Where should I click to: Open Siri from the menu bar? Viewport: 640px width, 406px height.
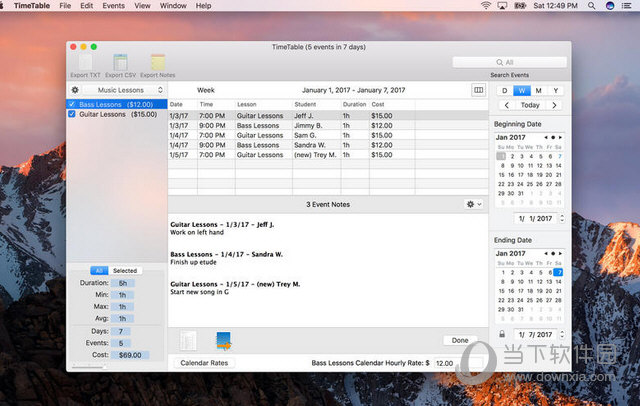[610, 6]
